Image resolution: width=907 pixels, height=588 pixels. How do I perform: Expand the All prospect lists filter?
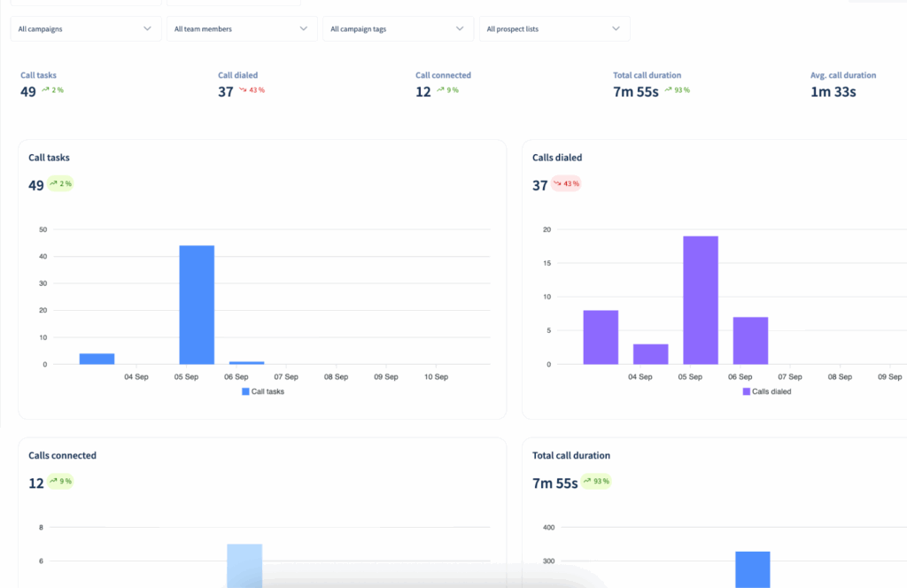click(554, 29)
